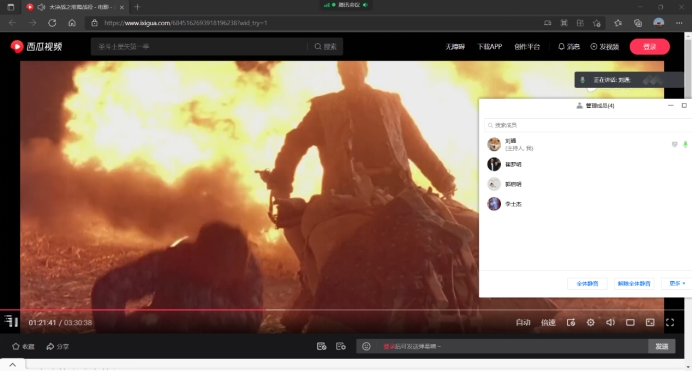Expand the 更多 dropdown in members panel

point(677,283)
